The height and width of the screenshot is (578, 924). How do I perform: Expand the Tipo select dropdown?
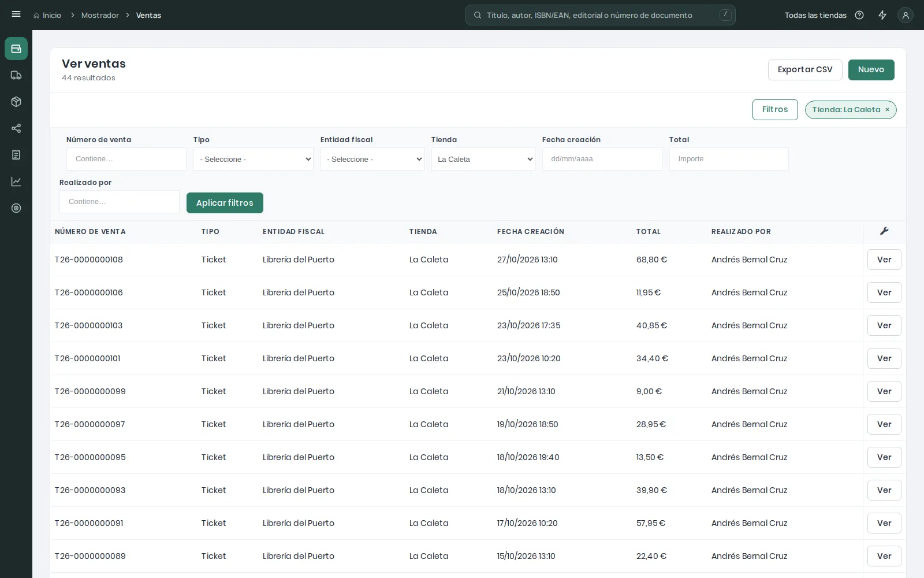tap(254, 159)
